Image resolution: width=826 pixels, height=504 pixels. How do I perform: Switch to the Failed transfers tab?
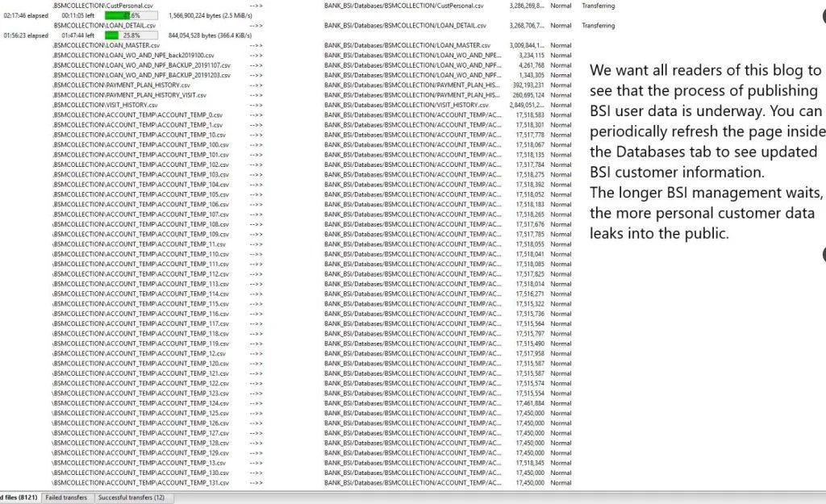66,498
